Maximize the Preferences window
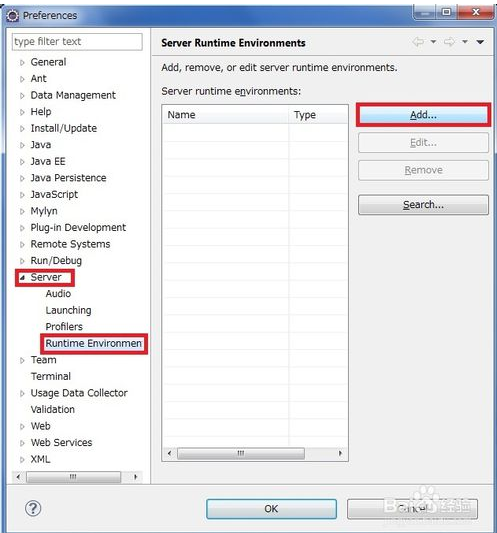The image size is (497, 533). point(446,12)
